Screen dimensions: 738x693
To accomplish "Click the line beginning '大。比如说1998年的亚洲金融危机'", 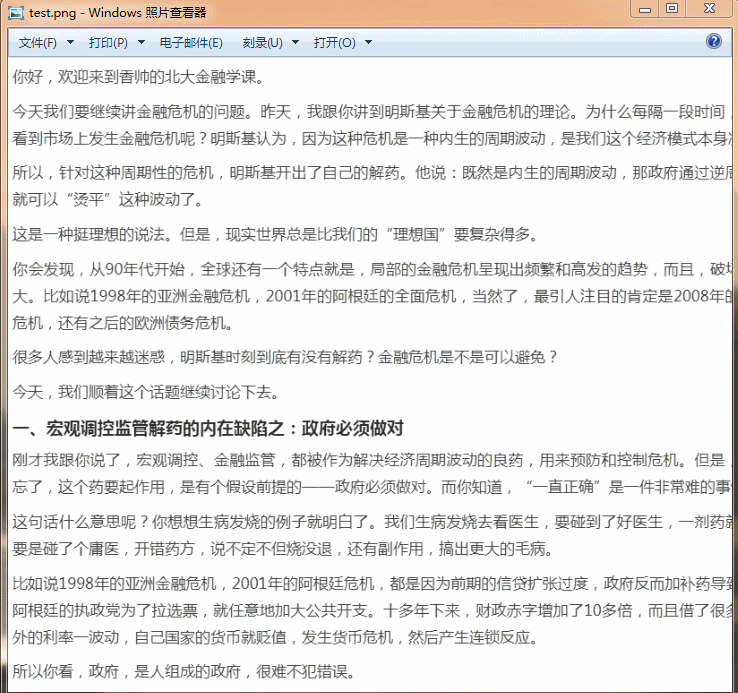I will pos(372,296).
